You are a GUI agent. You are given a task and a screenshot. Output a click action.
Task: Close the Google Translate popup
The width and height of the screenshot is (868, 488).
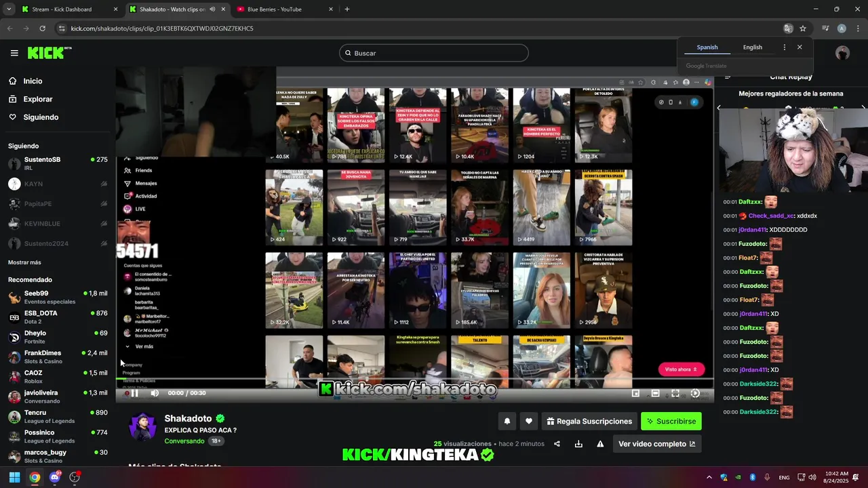800,47
